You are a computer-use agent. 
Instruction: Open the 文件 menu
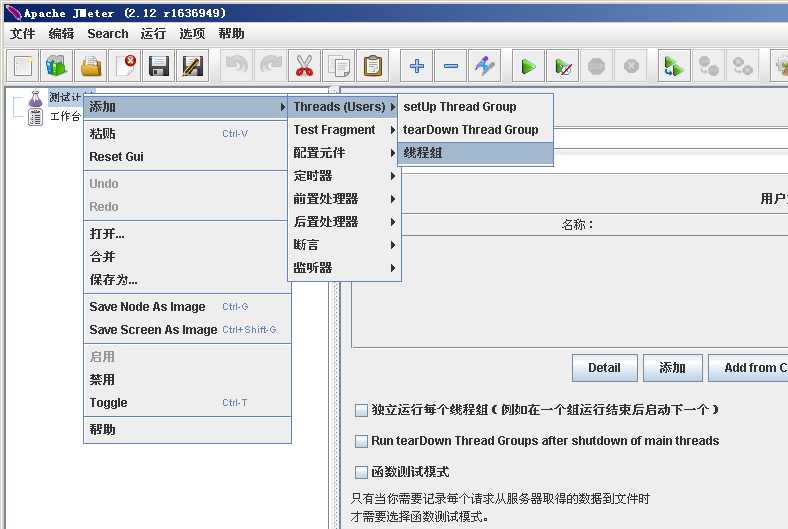(x=23, y=34)
